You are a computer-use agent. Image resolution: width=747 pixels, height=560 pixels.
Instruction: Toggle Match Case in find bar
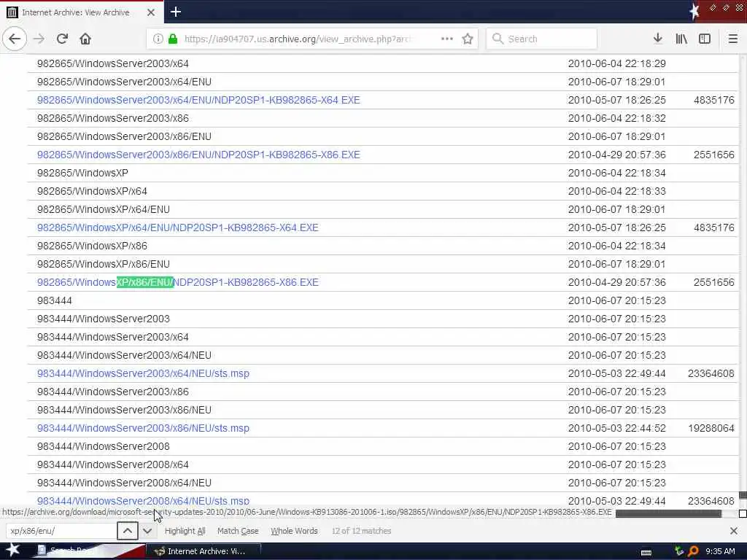(238, 531)
